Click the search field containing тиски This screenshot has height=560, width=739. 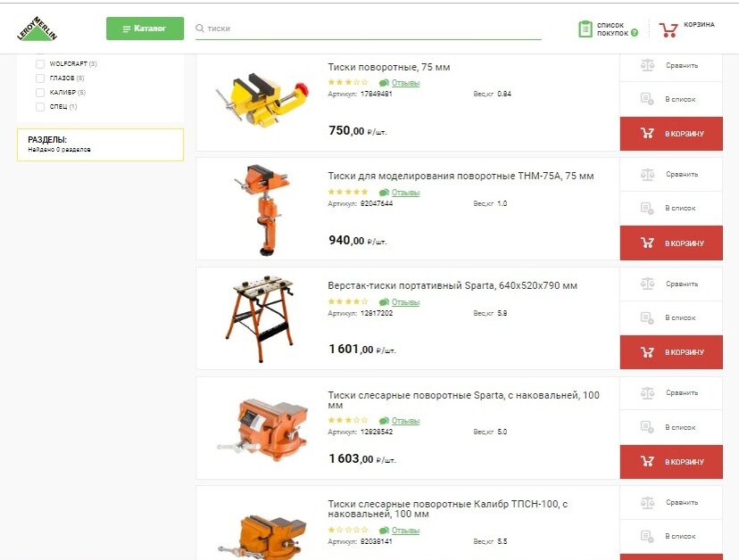(x=368, y=29)
